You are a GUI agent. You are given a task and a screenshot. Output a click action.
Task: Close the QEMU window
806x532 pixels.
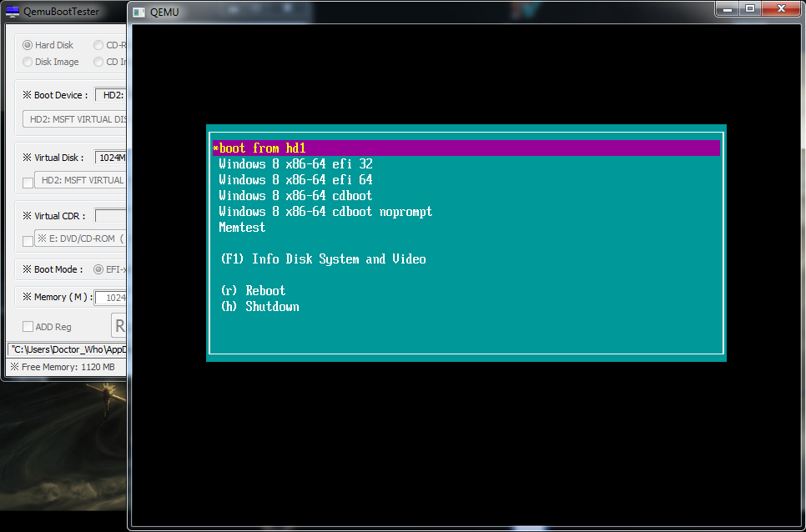781,8
